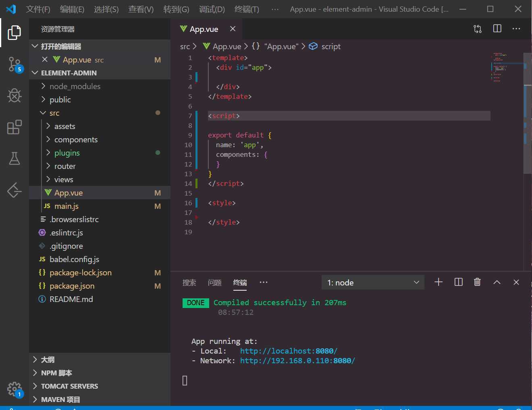Click the editor vertical scrollbar
The width and height of the screenshot is (532, 410).
528,113
